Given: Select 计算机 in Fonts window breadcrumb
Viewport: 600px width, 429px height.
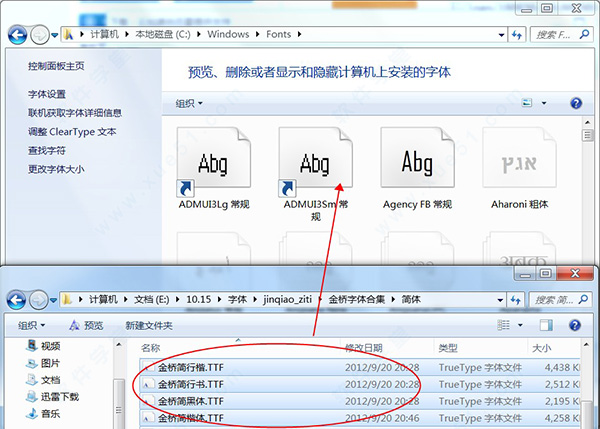Looking at the screenshot, I should [x=104, y=34].
